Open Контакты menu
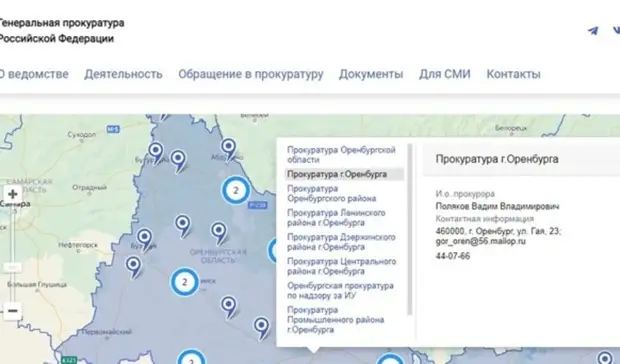The width and height of the screenshot is (620, 364). pos(513,74)
